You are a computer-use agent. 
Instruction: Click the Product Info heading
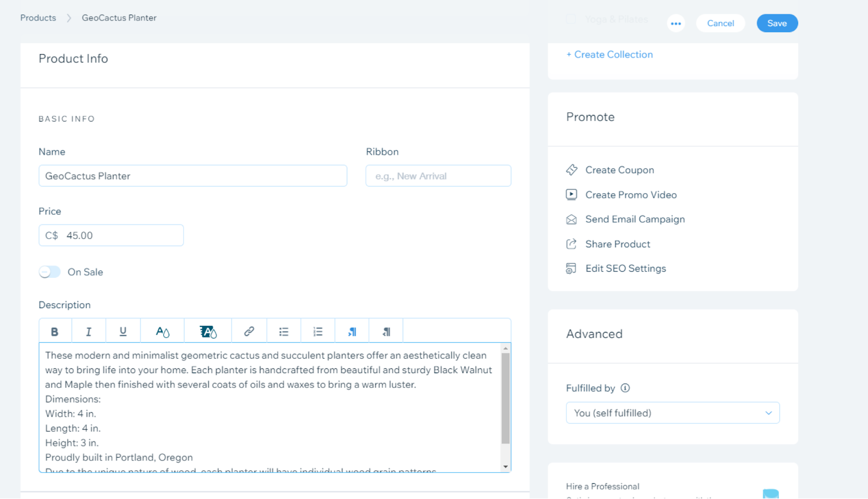click(x=73, y=59)
